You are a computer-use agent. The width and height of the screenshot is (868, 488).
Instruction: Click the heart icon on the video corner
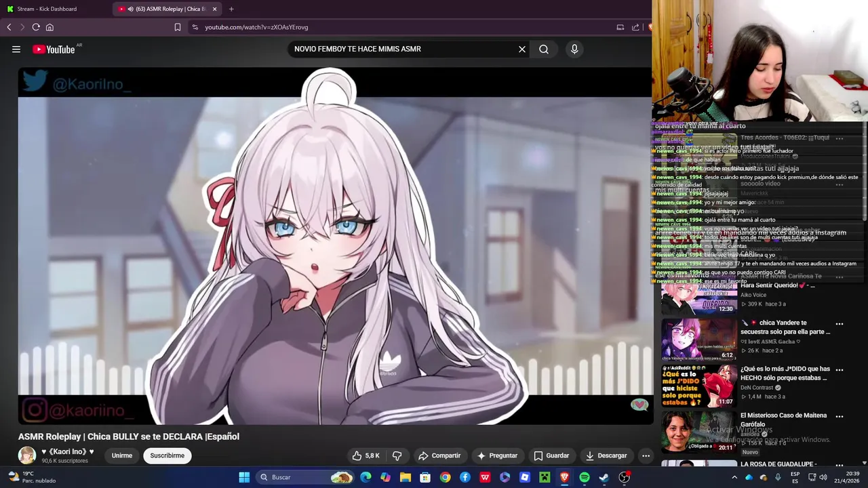click(x=639, y=405)
